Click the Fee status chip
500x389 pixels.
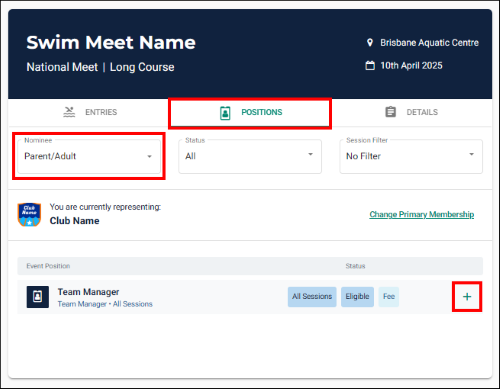[x=389, y=297]
